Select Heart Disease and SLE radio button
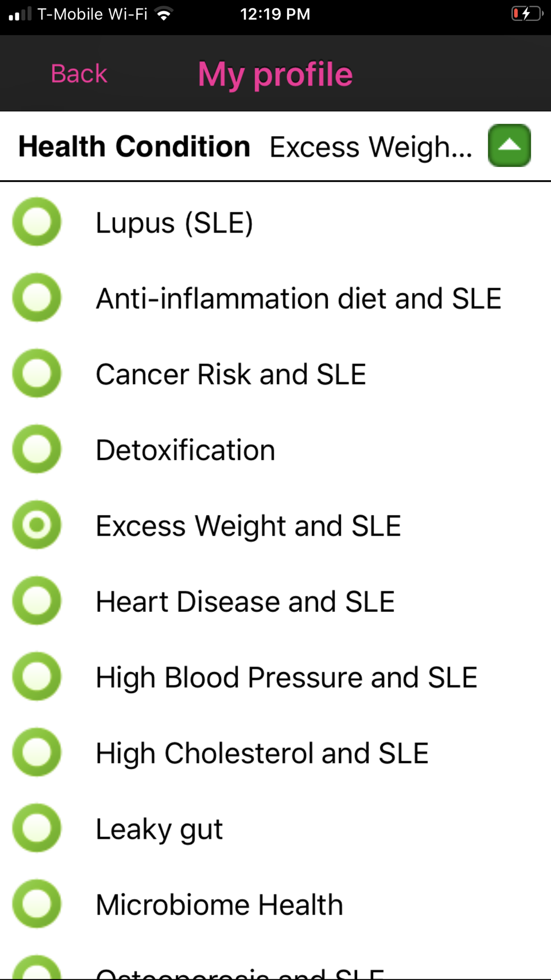 click(x=37, y=601)
